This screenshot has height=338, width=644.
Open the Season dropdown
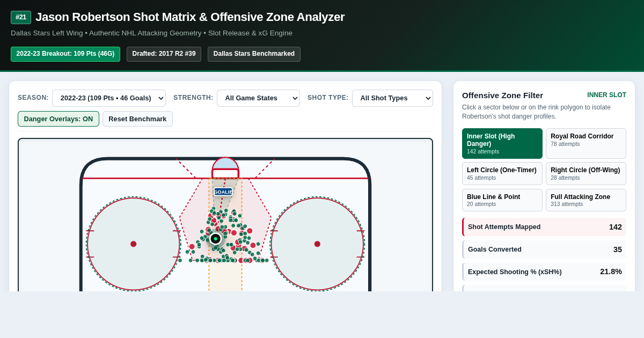pyautogui.click(x=109, y=98)
